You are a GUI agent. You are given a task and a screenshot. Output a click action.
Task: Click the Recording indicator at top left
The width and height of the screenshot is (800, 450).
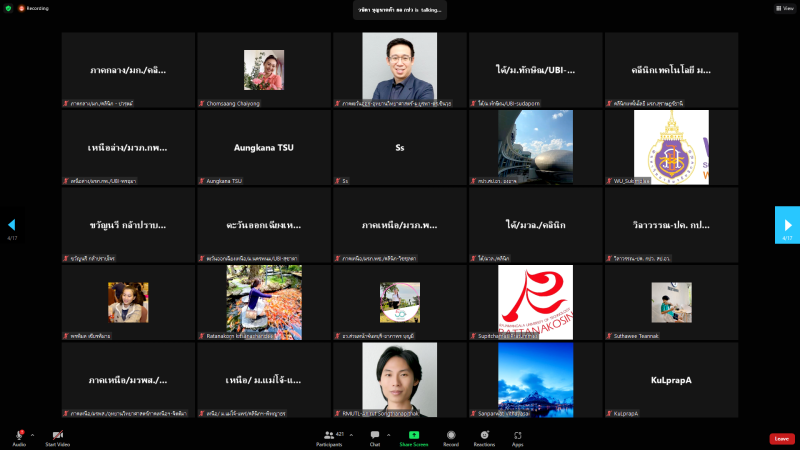click(34, 8)
